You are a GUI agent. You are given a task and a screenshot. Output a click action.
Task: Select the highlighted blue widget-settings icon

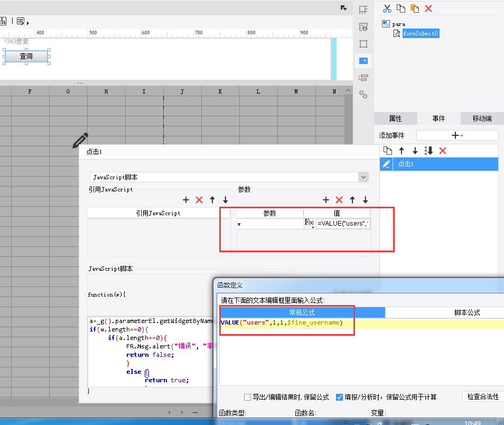coord(363,61)
